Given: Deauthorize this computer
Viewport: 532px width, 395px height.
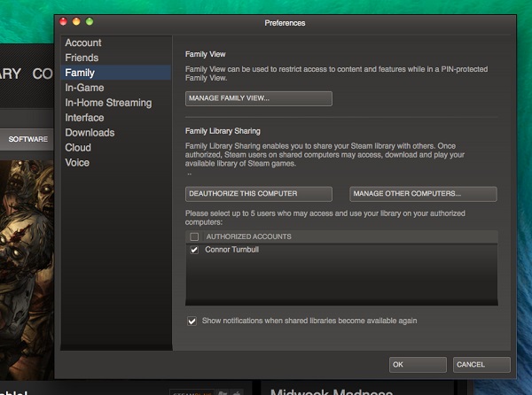Looking at the screenshot, I should tap(259, 194).
